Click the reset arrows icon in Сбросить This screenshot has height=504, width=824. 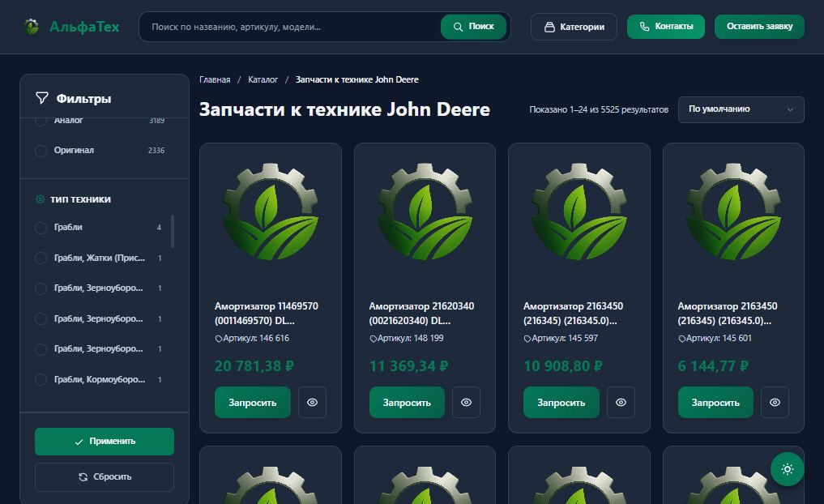click(83, 476)
